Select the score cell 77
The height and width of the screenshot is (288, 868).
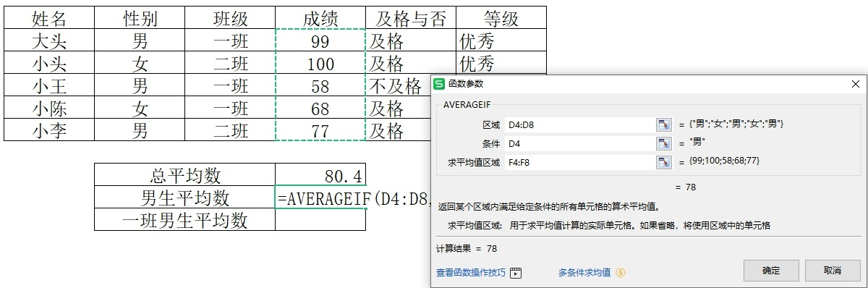tap(320, 130)
